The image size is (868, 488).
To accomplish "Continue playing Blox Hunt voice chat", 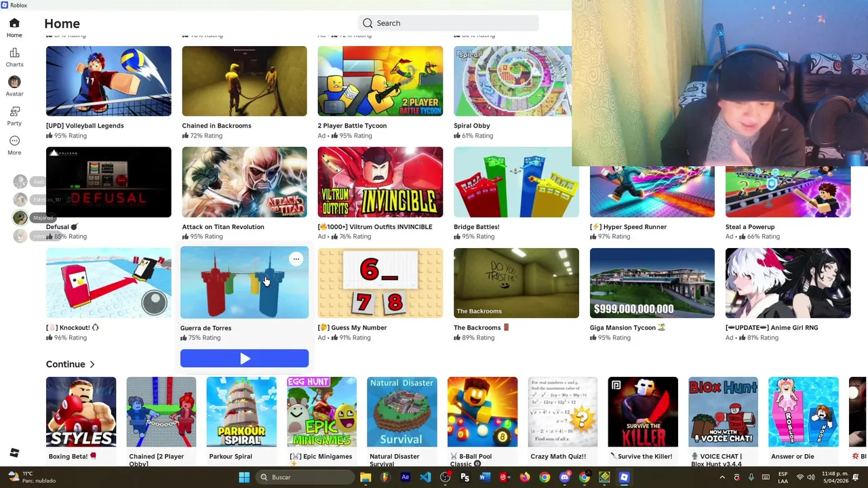I will coord(723,412).
